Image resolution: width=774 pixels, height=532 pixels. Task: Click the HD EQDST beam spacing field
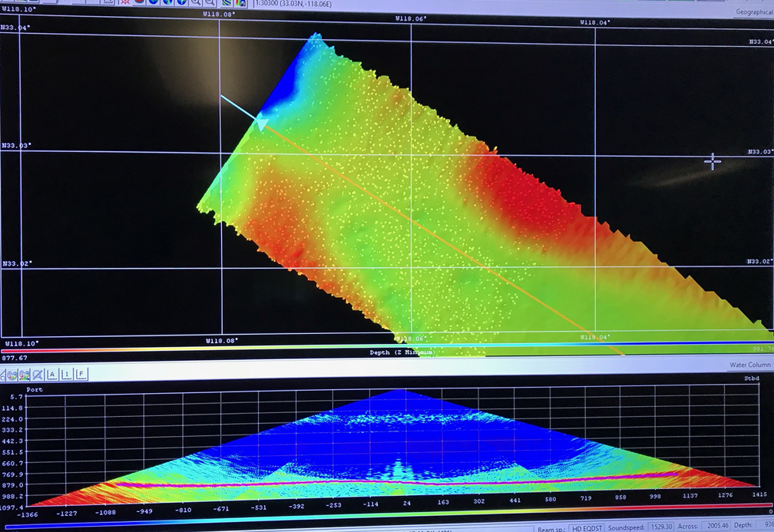[x=587, y=528]
